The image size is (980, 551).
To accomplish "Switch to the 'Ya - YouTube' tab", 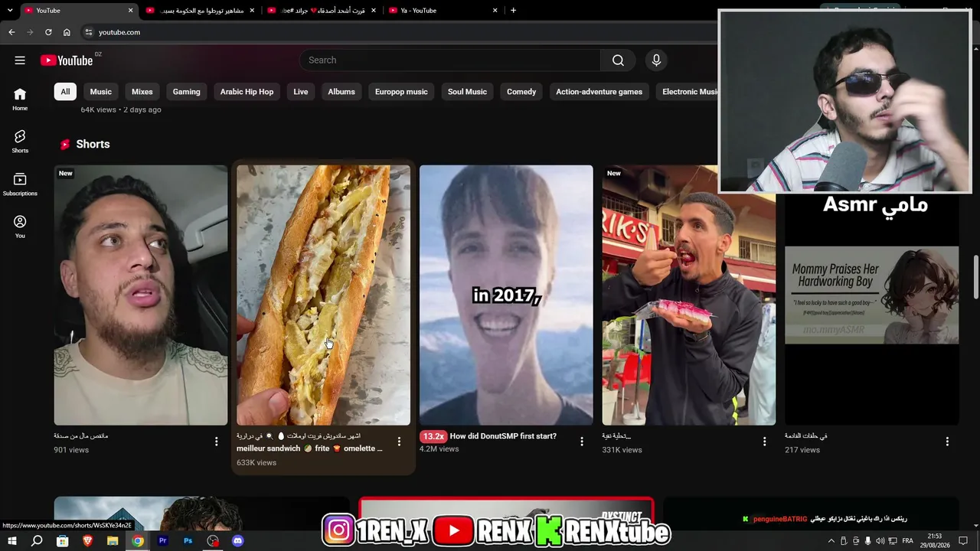I will point(443,11).
